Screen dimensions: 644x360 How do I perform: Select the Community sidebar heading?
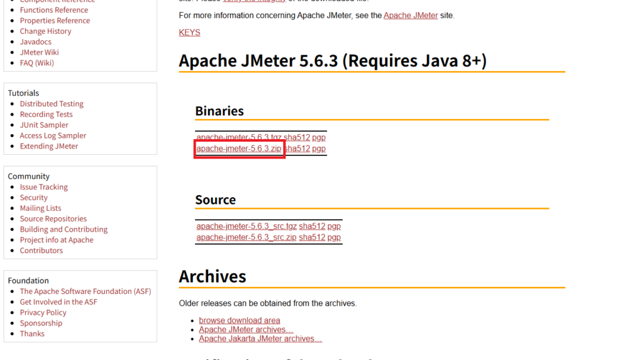(29, 176)
